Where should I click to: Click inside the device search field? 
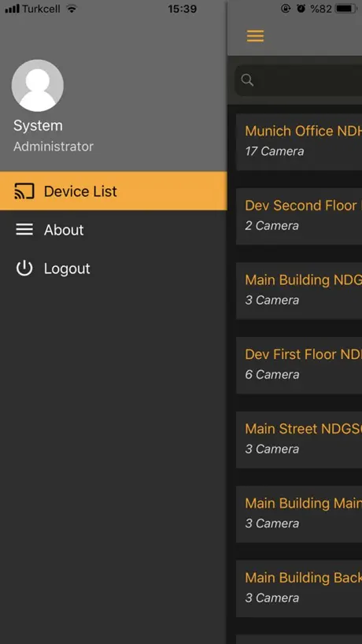coord(298,80)
